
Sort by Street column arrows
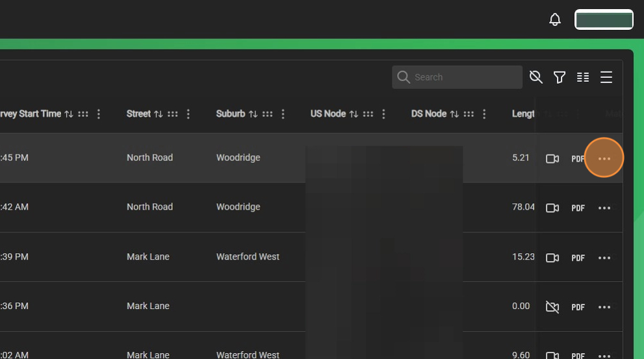(158, 114)
